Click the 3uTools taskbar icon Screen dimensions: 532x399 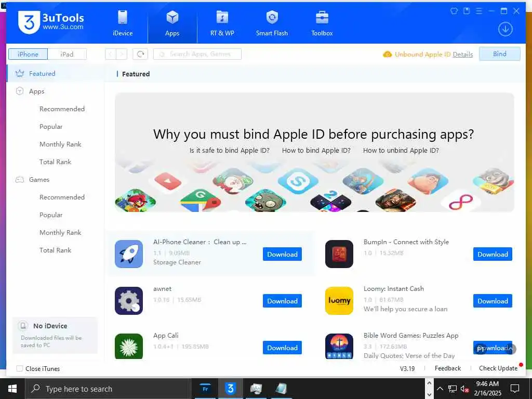(x=230, y=389)
